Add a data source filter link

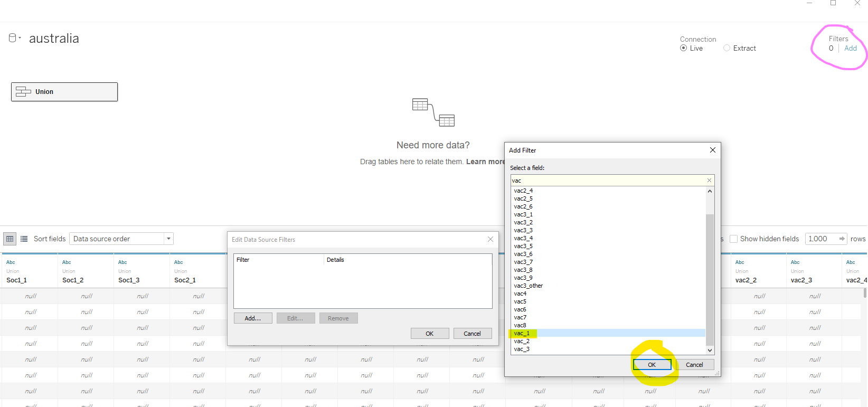pos(851,48)
